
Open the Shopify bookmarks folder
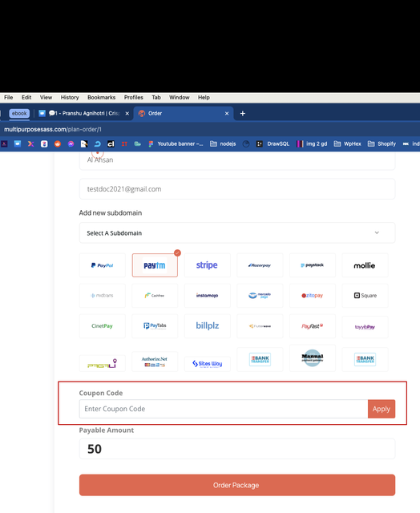tap(382, 144)
